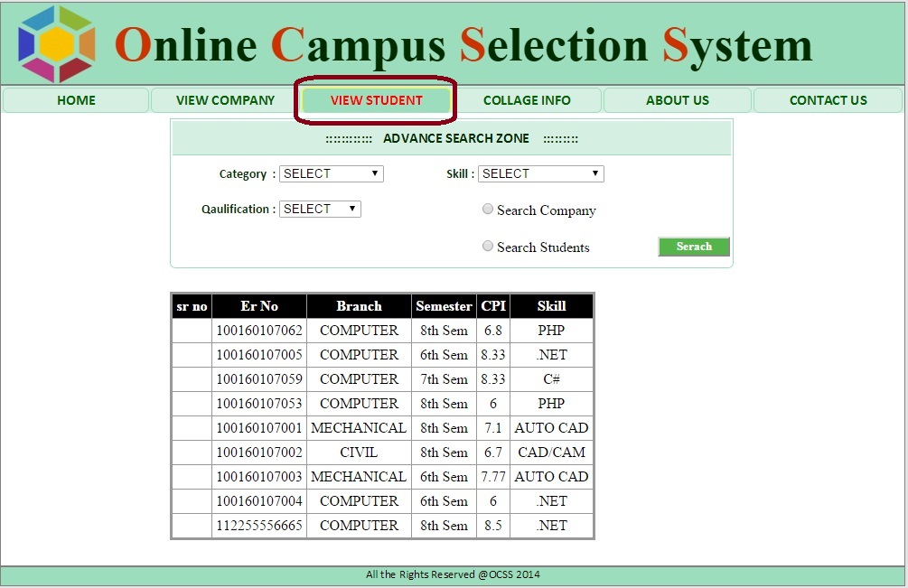Select the VIEW STUDENT tab
This screenshot has height=588, width=908.
[x=376, y=100]
